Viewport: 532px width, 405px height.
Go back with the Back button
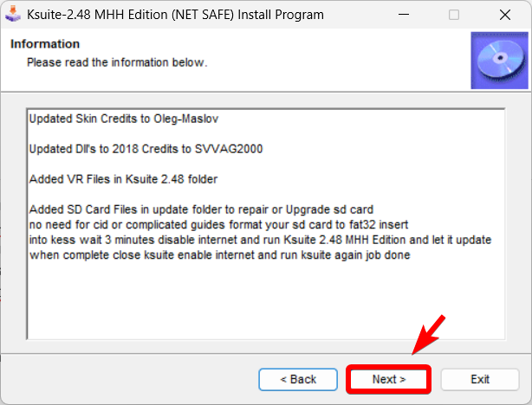(x=297, y=379)
